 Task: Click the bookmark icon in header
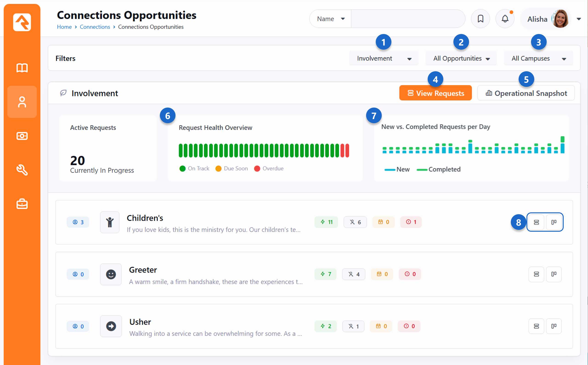click(480, 19)
